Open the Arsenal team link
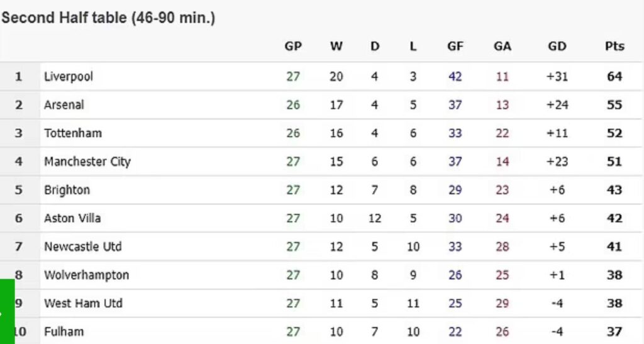 point(64,105)
